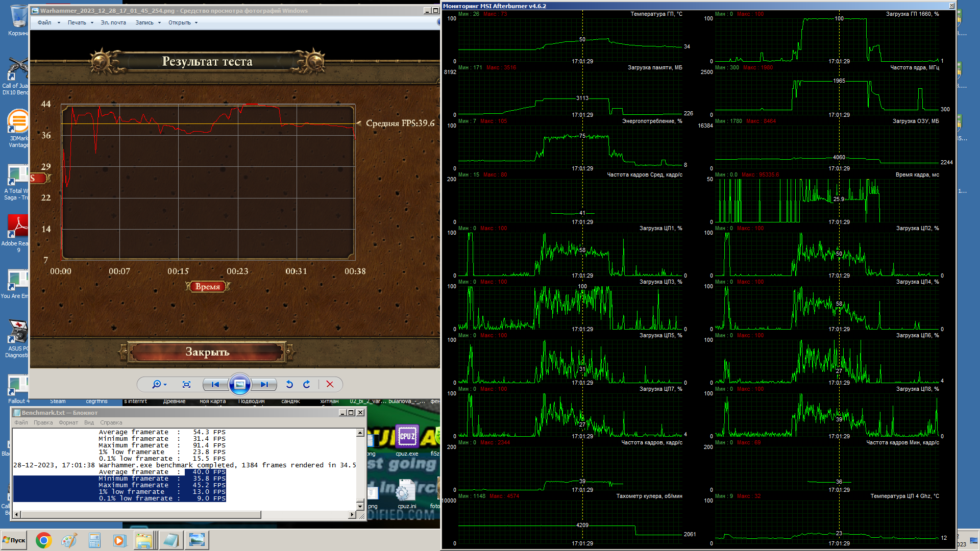Click Notepad's horizontal scrollbar right arrow
Viewport: 980px width, 551px height.
click(351, 514)
